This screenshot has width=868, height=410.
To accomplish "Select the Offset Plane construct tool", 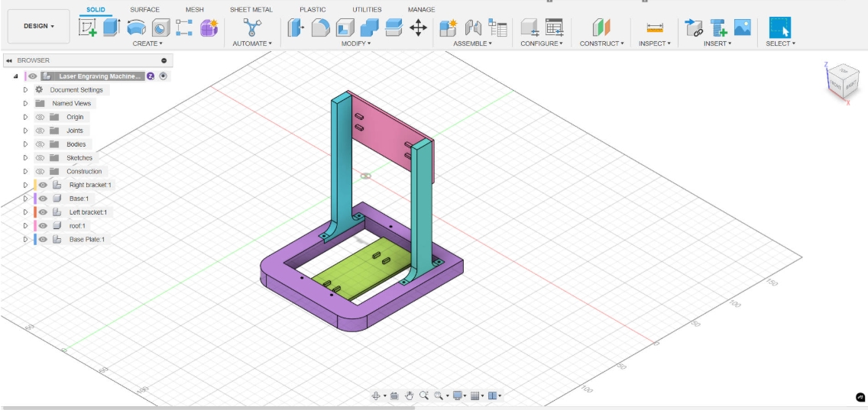I will point(601,27).
